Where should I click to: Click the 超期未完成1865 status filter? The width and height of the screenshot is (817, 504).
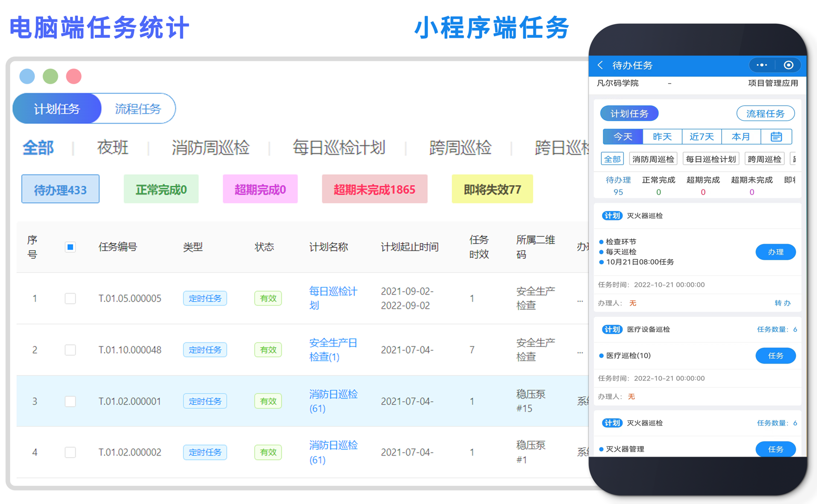point(374,189)
